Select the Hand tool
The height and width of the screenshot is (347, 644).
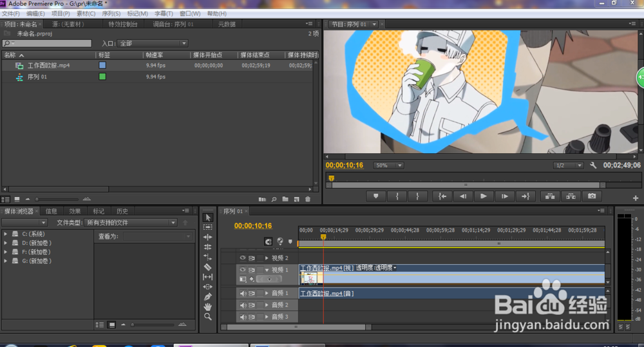click(208, 306)
